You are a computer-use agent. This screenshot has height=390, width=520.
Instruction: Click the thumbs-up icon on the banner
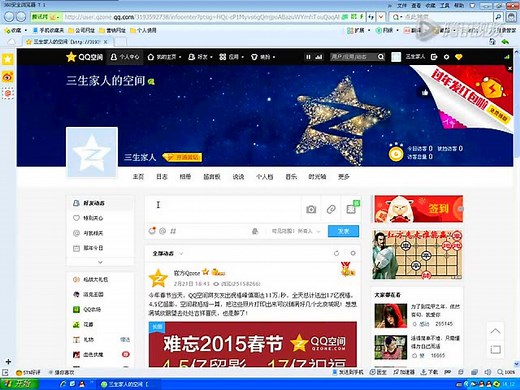click(x=424, y=92)
